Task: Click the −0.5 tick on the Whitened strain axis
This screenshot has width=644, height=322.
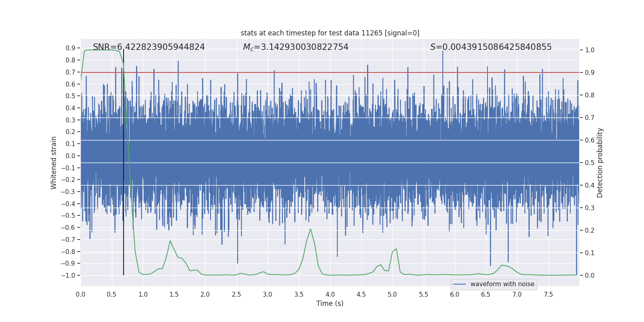Action: click(68, 216)
